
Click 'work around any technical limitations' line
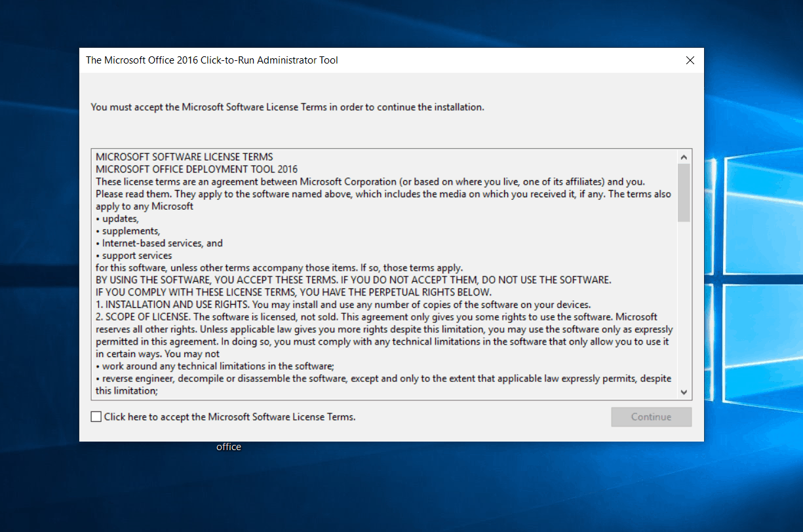coord(216,366)
